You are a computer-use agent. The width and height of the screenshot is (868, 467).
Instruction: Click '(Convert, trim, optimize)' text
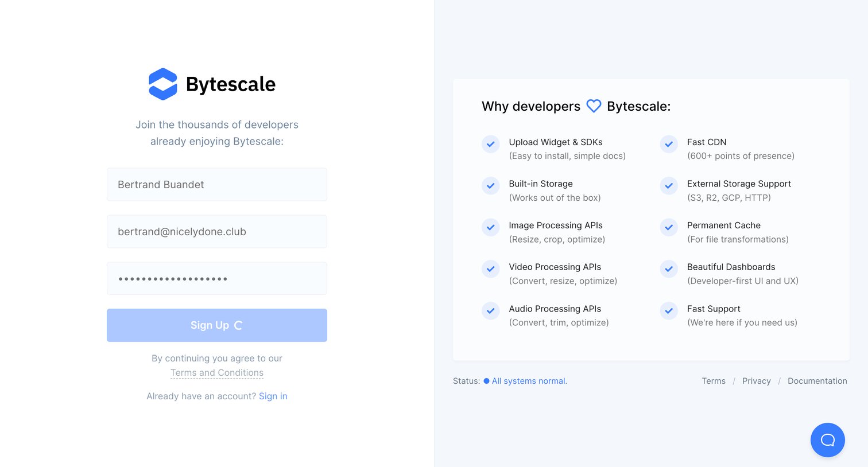(559, 322)
